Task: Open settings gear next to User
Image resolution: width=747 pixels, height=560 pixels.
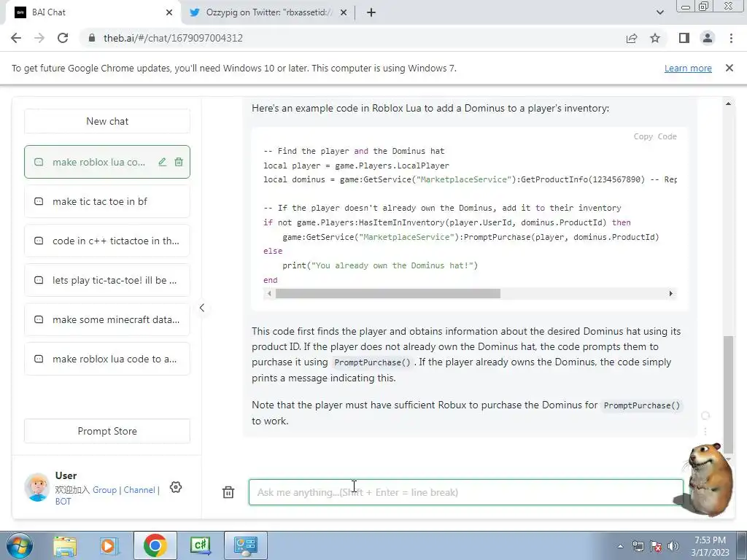Action: 176,487
